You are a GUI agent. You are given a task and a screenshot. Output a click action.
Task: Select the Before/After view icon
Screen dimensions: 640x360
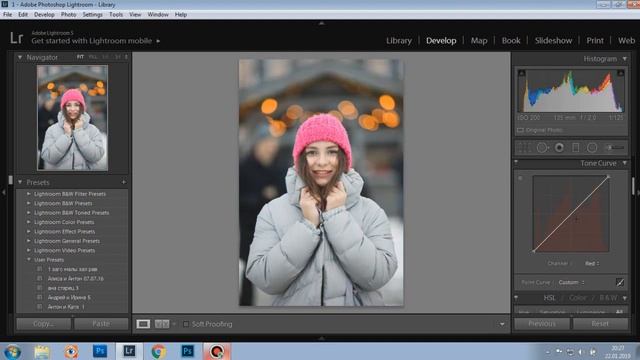(162, 324)
